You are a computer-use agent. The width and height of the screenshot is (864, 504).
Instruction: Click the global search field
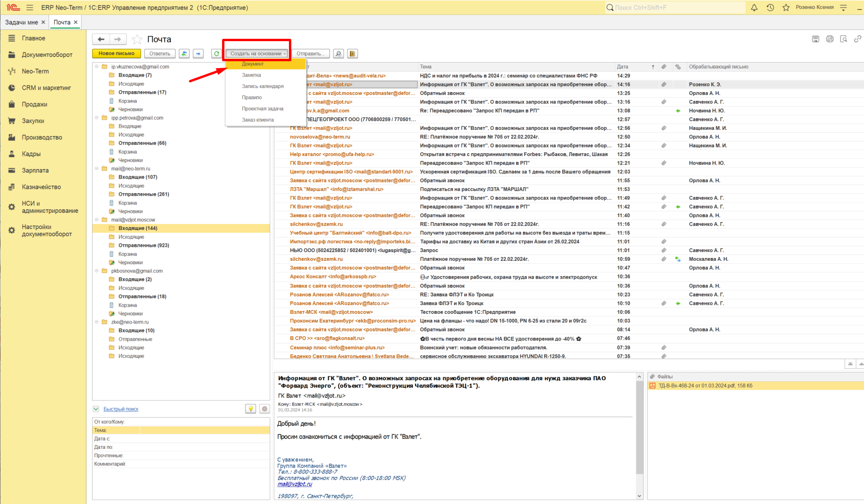pyautogui.click(x=675, y=7)
